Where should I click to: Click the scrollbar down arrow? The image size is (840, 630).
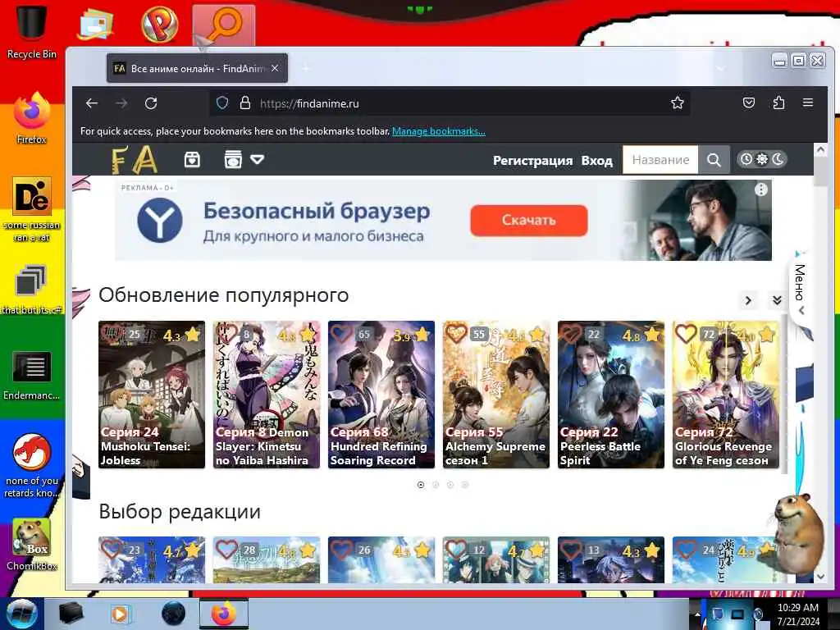(x=820, y=577)
